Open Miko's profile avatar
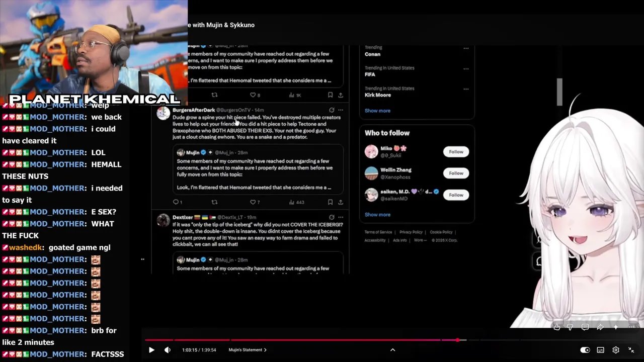Screen dimensions: 644x362 coord(371,152)
